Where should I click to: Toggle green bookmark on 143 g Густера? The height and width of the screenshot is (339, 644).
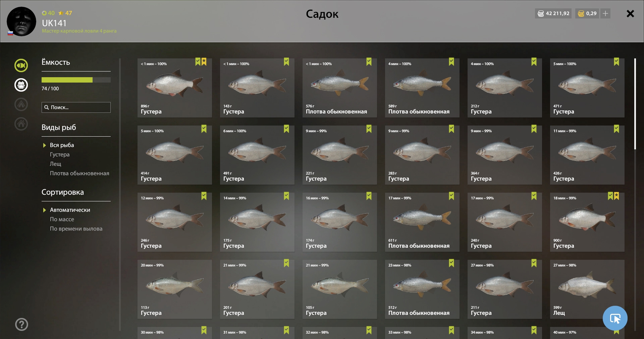[286, 62]
